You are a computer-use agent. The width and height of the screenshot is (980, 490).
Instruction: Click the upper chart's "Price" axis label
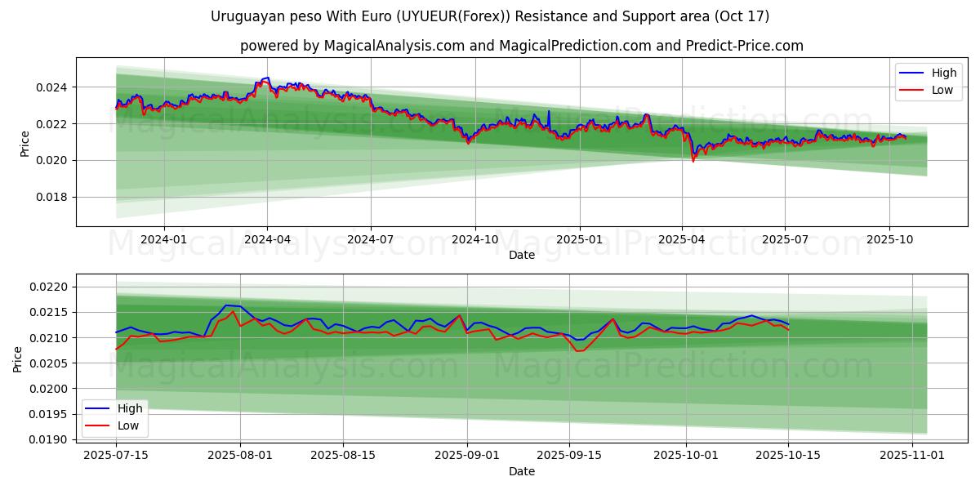click(x=24, y=144)
